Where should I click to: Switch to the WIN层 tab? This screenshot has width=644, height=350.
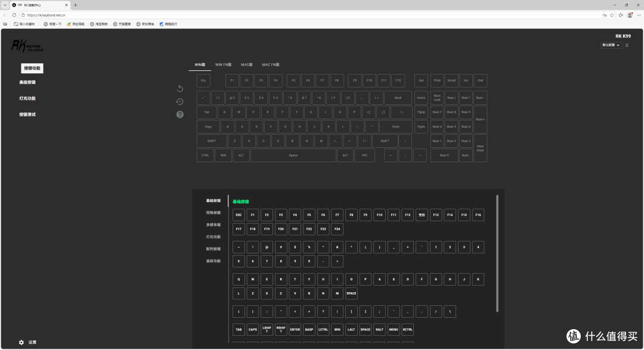tap(200, 65)
